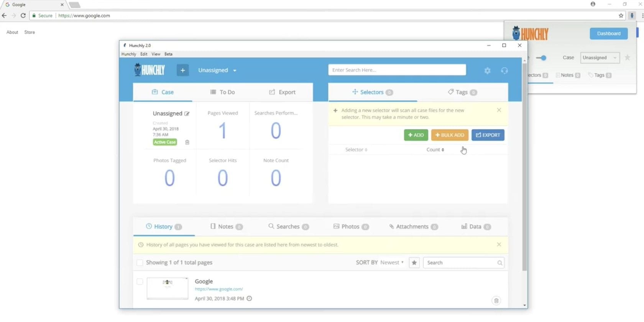Toggle the select all pages checkbox
Viewport: 644px width, 322px height.
click(140, 263)
